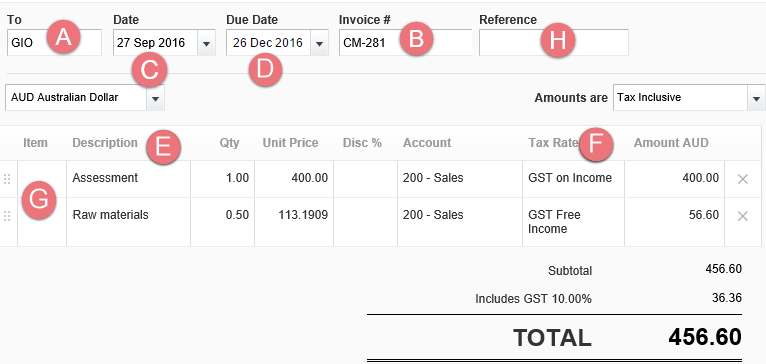
Task: Click the empty Item cell for Assessment
Action: (x=42, y=179)
